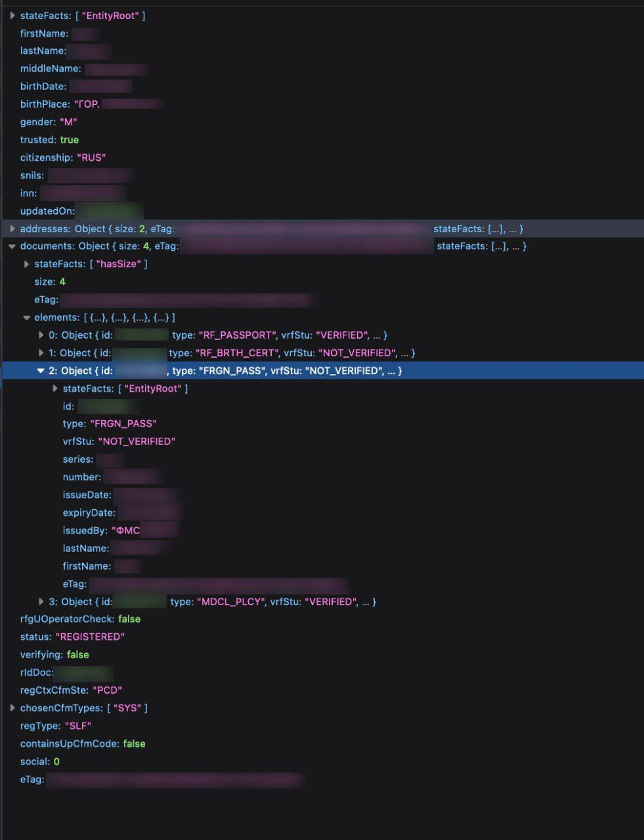Collapse the documents object node
644x840 pixels.
(x=12, y=247)
